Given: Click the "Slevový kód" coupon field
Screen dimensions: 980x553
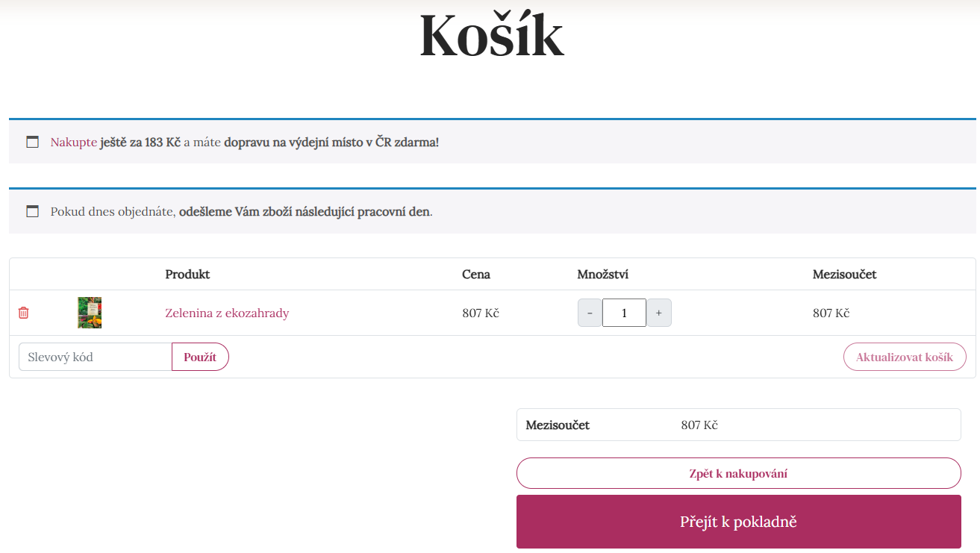Looking at the screenshot, I should (94, 357).
